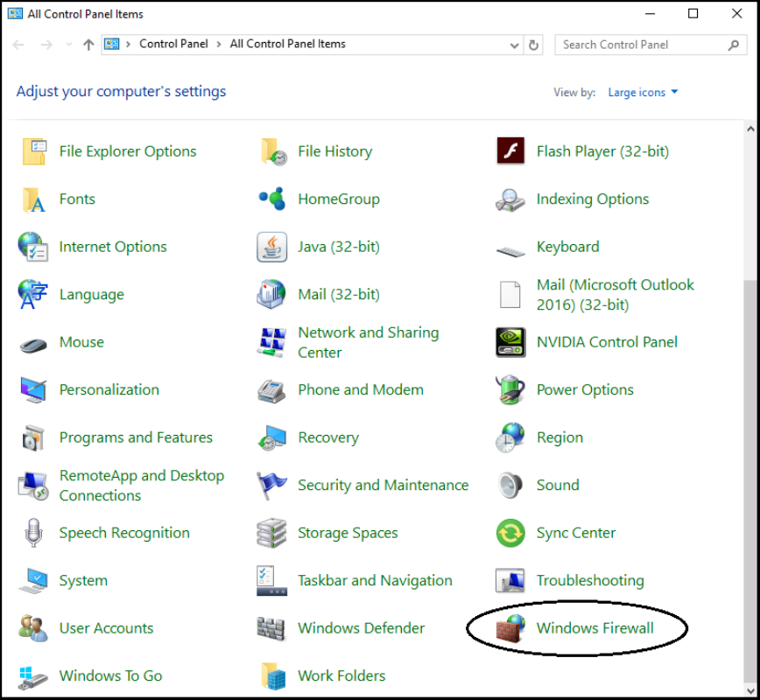Open the Power Options battery icon
The width and height of the screenshot is (760, 700).
click(x=510, y=389)
